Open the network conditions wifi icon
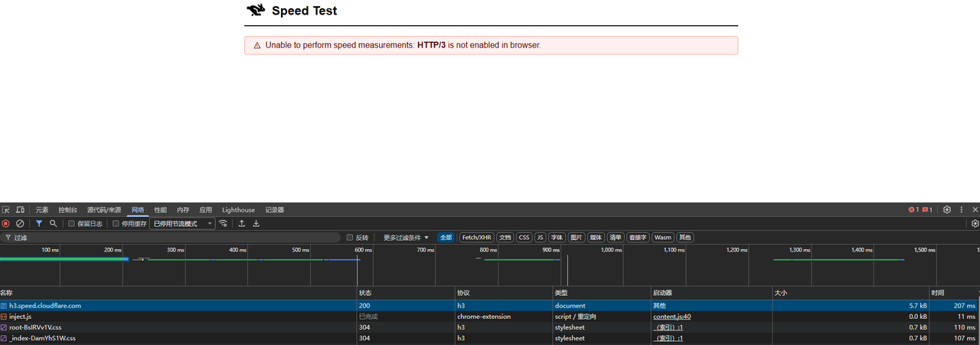 click(223, 224)
